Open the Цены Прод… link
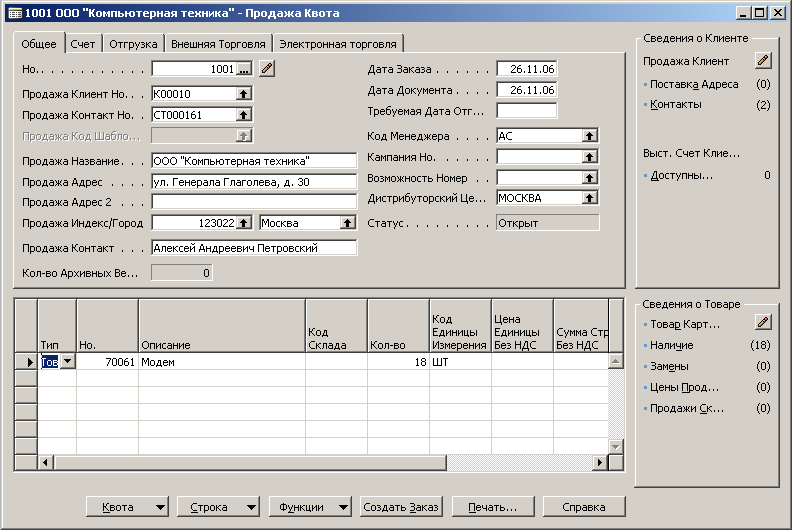Screen dimensions: 792x530 (684, 388)
